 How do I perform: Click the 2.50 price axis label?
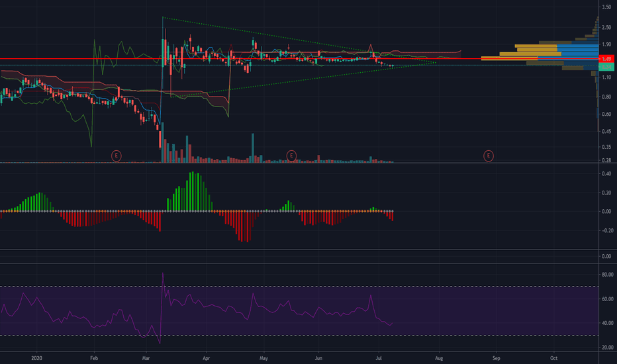pyautogui.click(x=606, y=28)
